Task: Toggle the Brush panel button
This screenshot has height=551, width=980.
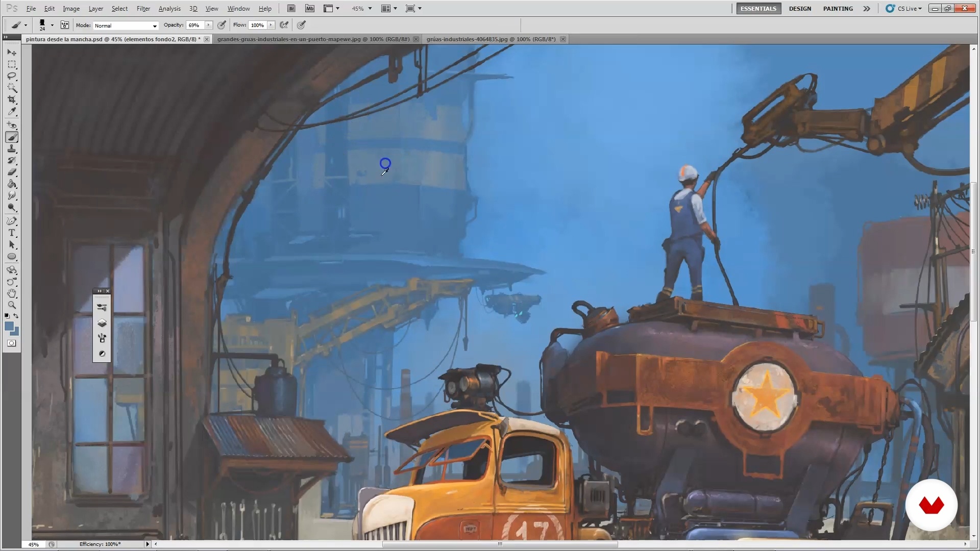Action: tap(65, 25)
